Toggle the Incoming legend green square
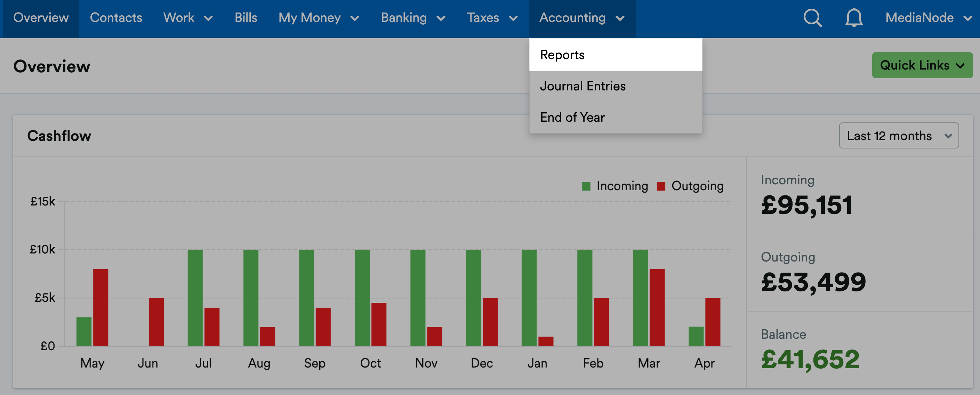This screenshot has height=395, width=980. (x=586, y=186)
